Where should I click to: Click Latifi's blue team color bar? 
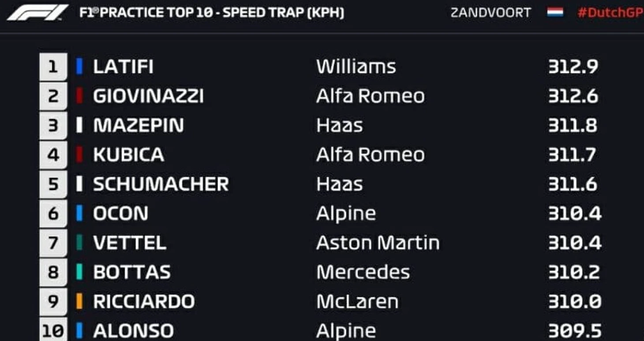coord(79,67)
